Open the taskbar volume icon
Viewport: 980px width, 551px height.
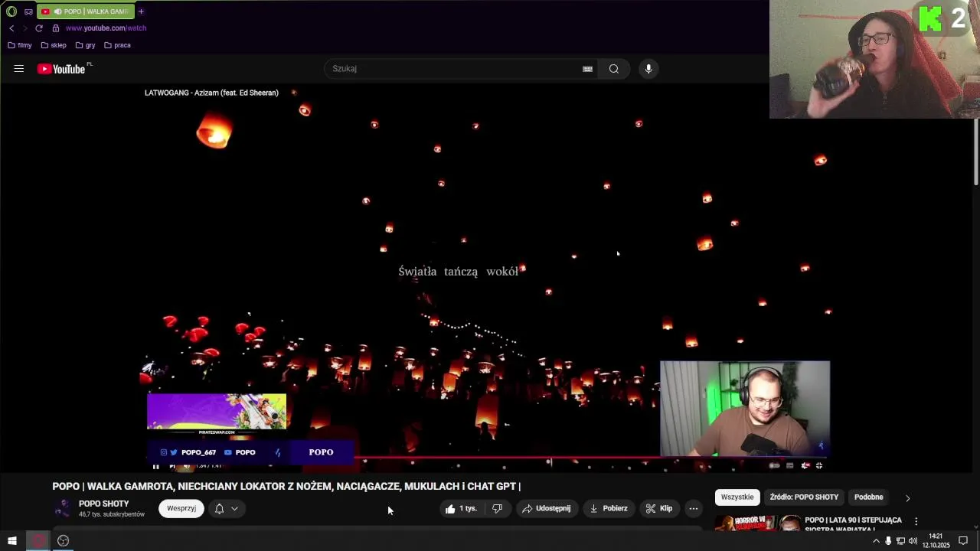click(x=913, y=541)
